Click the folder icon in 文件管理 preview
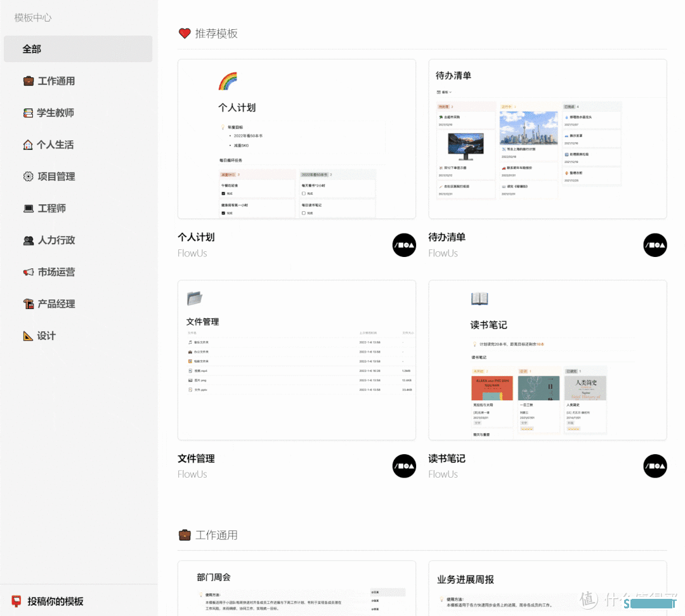 click(x=195, y=298)
